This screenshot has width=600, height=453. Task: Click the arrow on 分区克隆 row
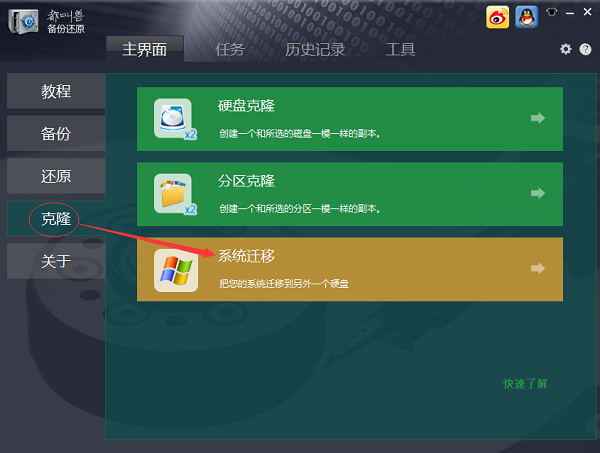click(x=538, y=193)
